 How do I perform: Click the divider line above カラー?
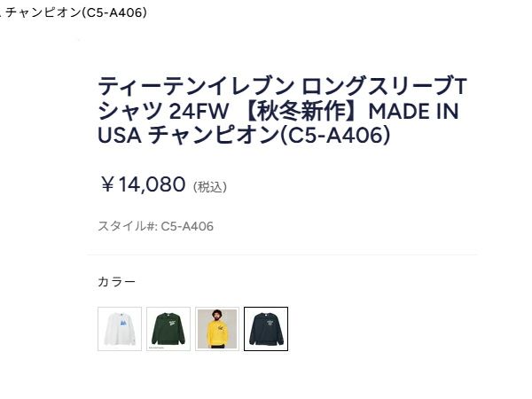[282, 255]
